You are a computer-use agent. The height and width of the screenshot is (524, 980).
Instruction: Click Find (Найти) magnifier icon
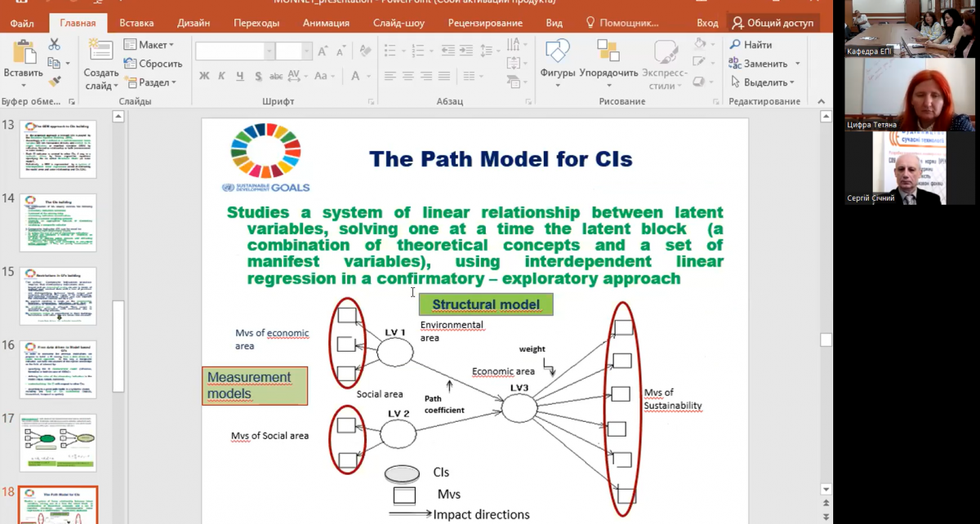pos(736,45)
